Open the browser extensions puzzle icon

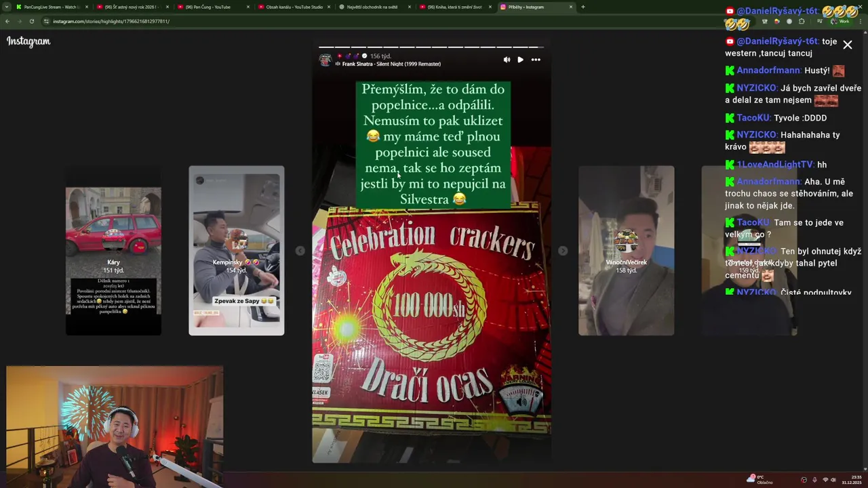(x=802, y=21)
